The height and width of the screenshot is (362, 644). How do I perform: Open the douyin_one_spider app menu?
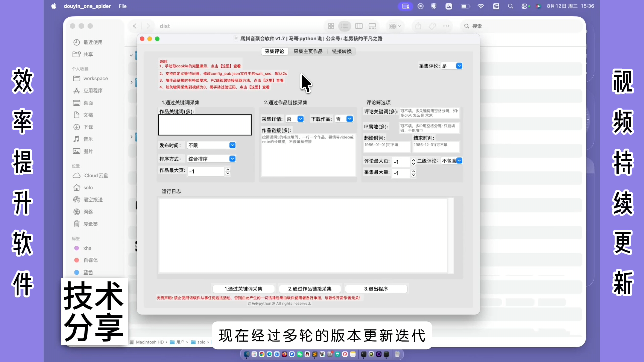point(87,6)
